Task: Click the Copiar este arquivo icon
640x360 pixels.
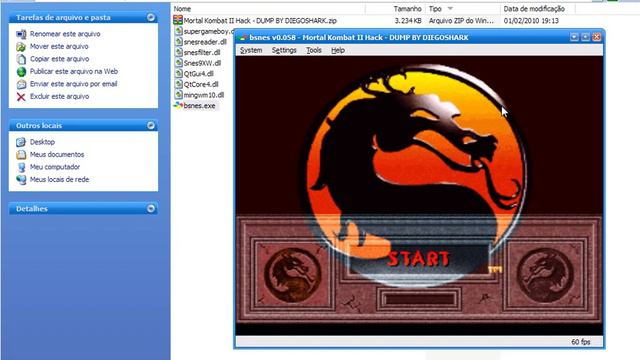Action: 21,59
